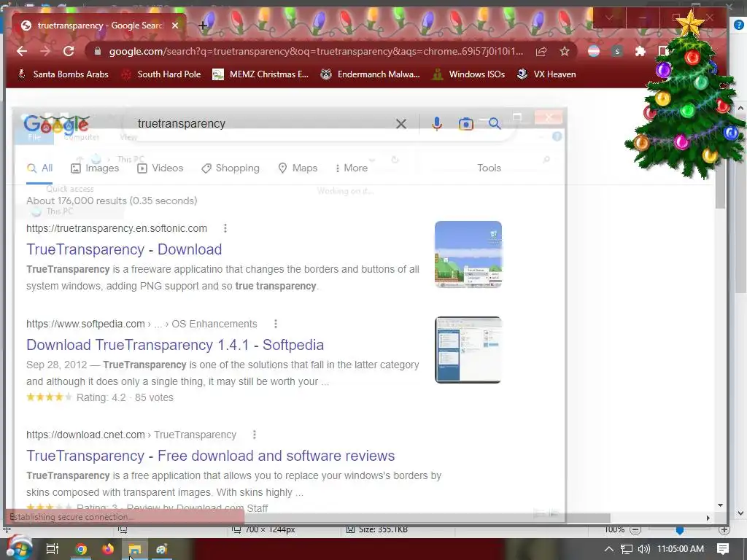Open the striped flag extension icon
747x560 pixels.
[594, 51]
